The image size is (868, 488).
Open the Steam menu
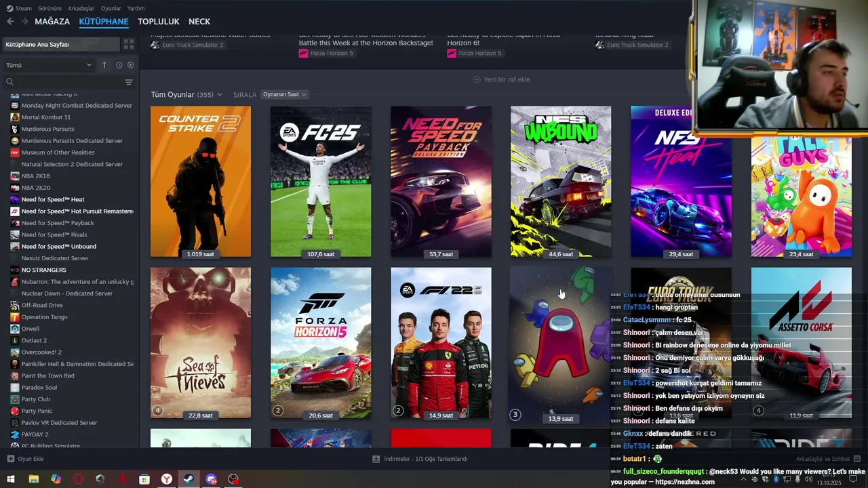pos(20,8)
